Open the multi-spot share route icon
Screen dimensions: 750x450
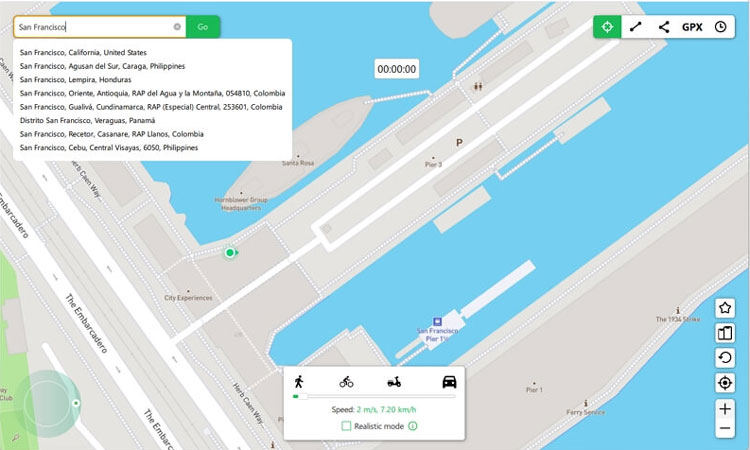[x=663, y=27]
